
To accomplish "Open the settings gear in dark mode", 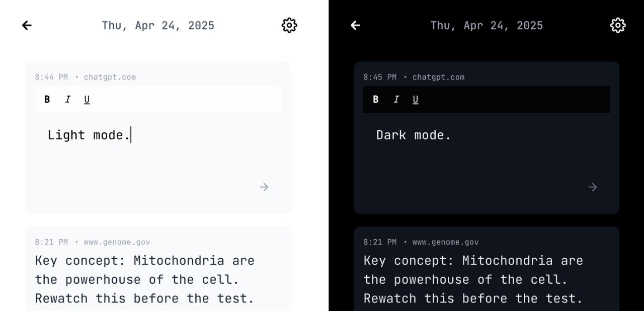I will pos(618,25).
